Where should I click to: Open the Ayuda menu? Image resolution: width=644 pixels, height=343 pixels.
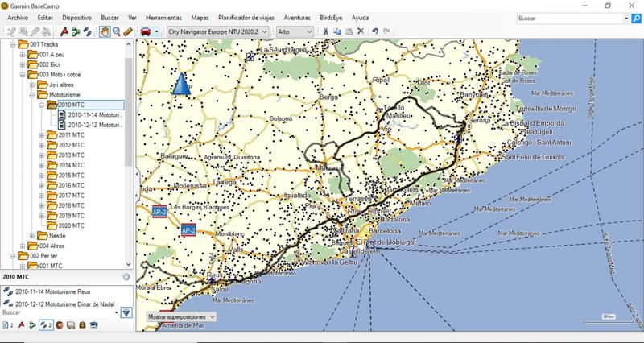tap(360, 18)
